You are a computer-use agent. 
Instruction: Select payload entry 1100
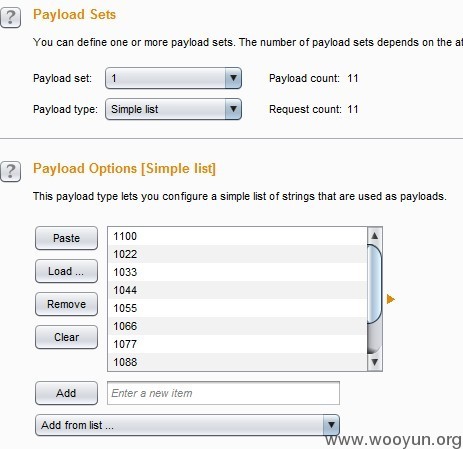[x=237, y=236]
